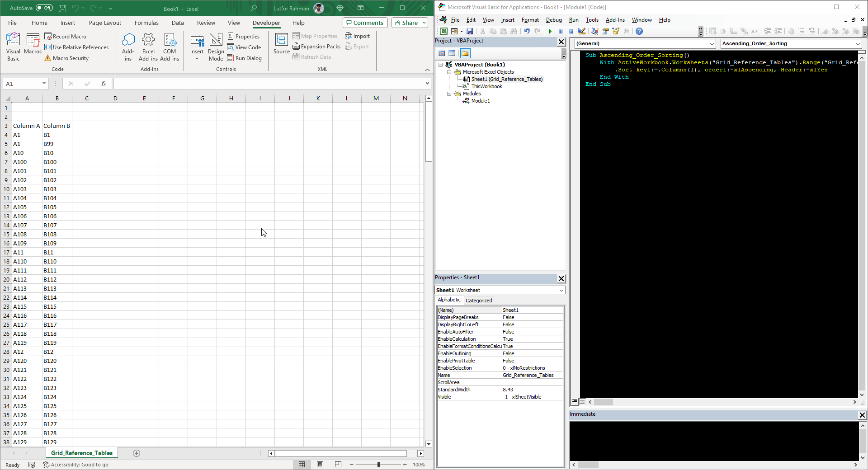Click the Expansion Packs icon
Viewport: 868px width, 470px height.
click(x=316, y=46)
